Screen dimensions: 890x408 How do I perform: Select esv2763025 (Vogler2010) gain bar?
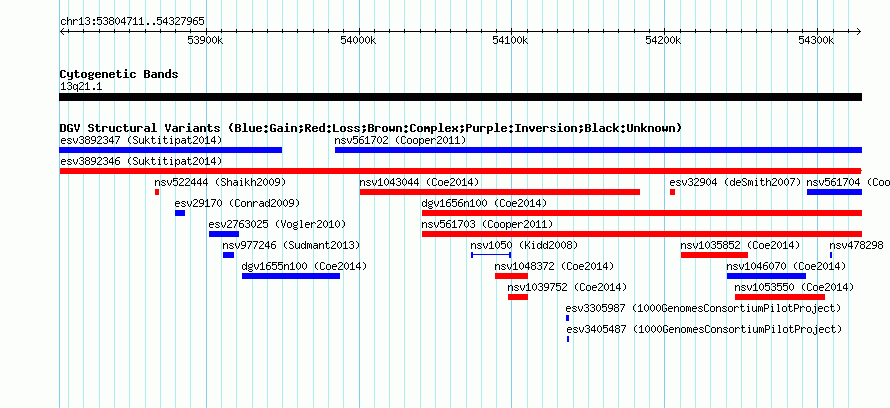(x=224, y=234)
